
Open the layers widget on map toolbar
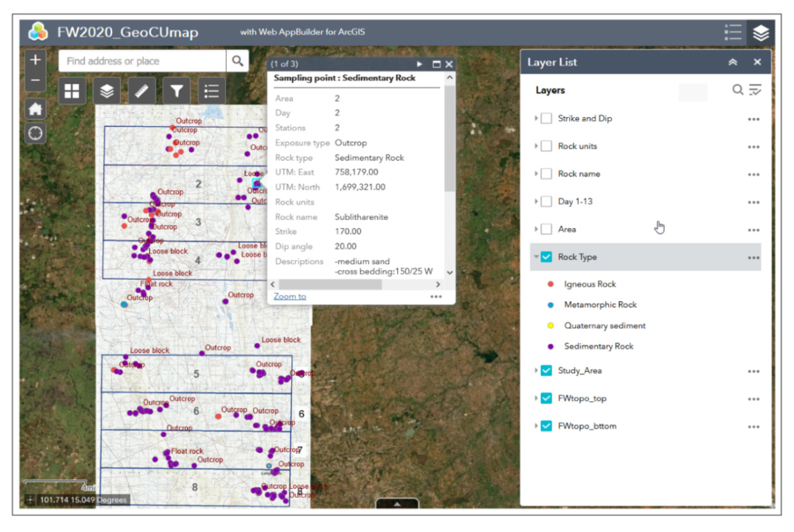106,91
